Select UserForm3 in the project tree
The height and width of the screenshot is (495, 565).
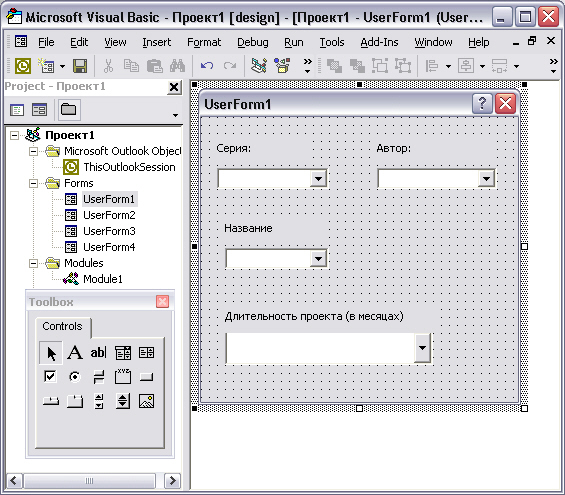(x=109, y=231)
